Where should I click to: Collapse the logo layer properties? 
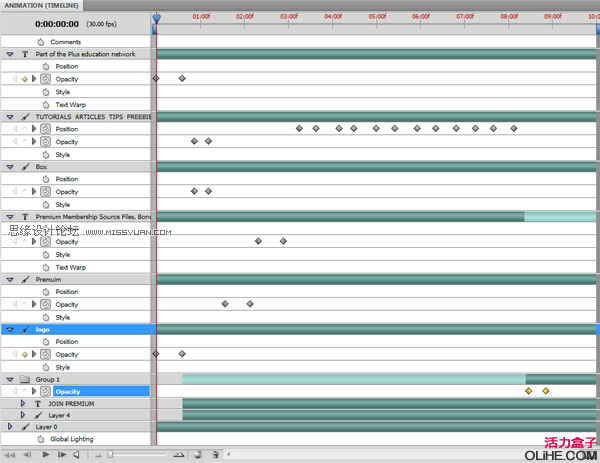[x=10, y=329]
